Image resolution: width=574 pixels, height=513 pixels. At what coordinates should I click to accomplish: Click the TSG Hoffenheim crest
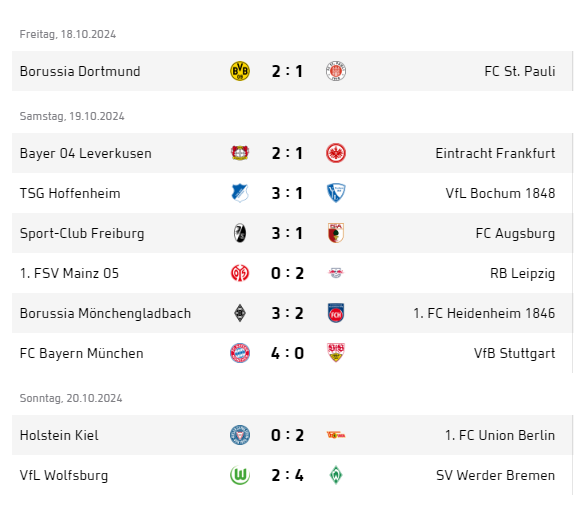click(x=240, y=193)
